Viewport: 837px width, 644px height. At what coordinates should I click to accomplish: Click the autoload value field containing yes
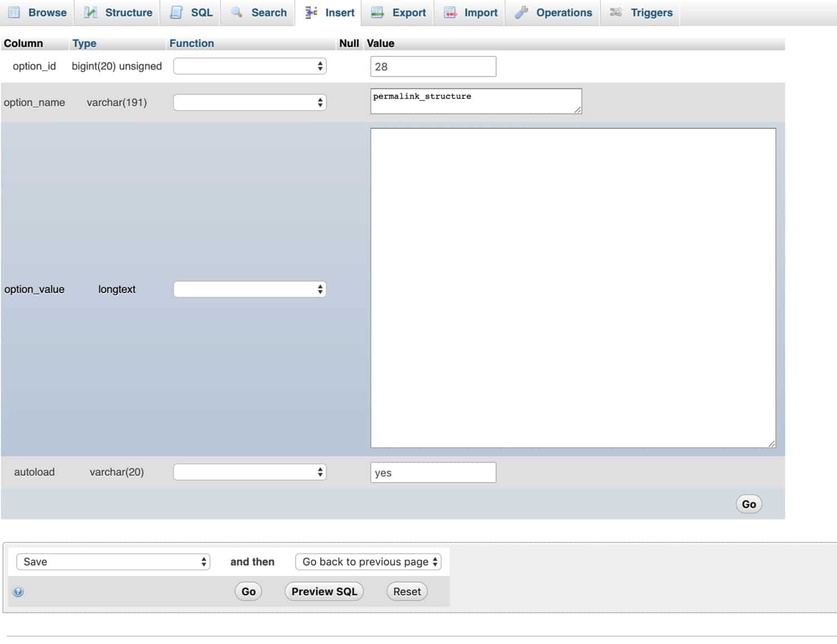(x=433, y=473)
